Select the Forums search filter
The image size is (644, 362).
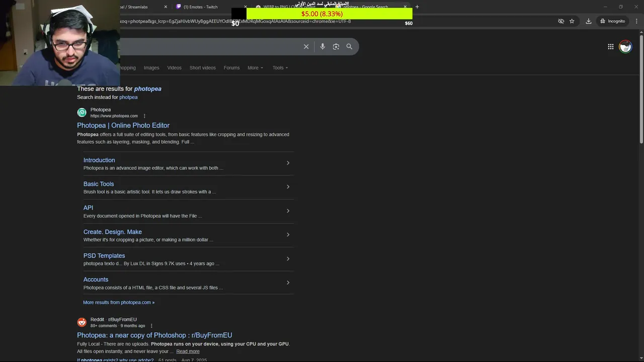[231, 68]
